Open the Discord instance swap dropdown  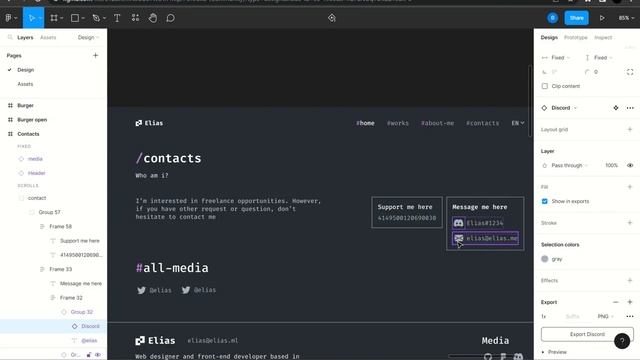coord(564,108)
